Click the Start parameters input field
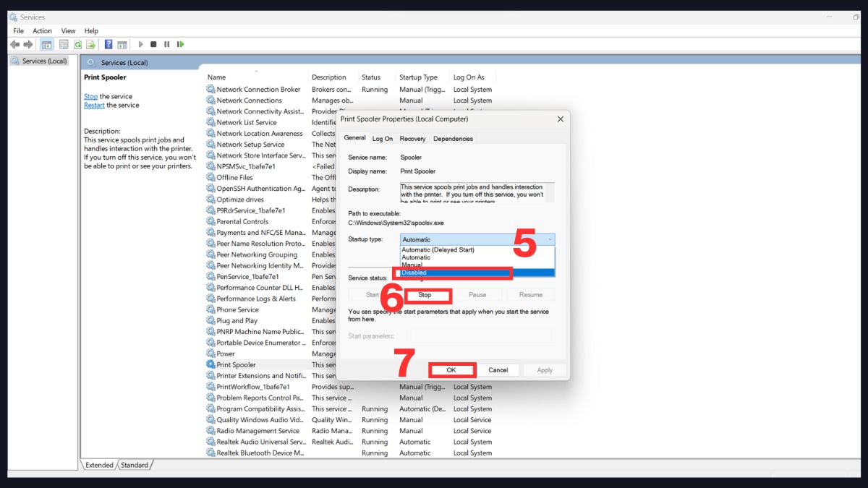The height and width of the screenshot is (488, 868). tap(482, 336)
